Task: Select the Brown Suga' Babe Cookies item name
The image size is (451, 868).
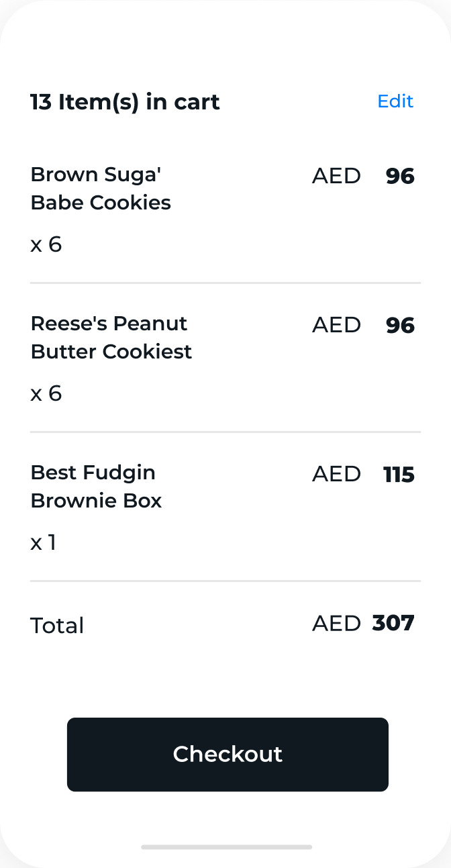Action: [x=101, y=189]
